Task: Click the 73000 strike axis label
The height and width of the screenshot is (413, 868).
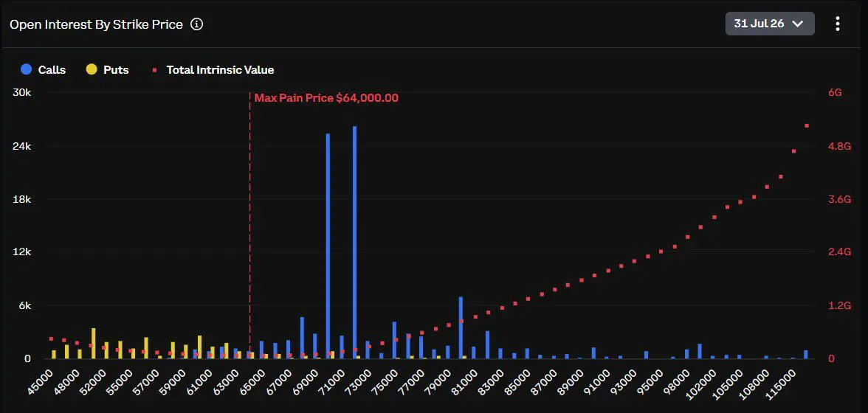Action: point(360,381)
